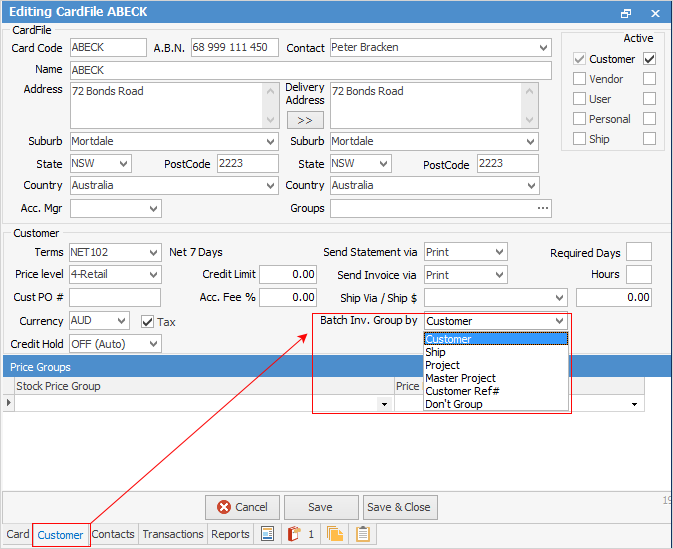Switch to the Contacts tab

pos(113,534)
